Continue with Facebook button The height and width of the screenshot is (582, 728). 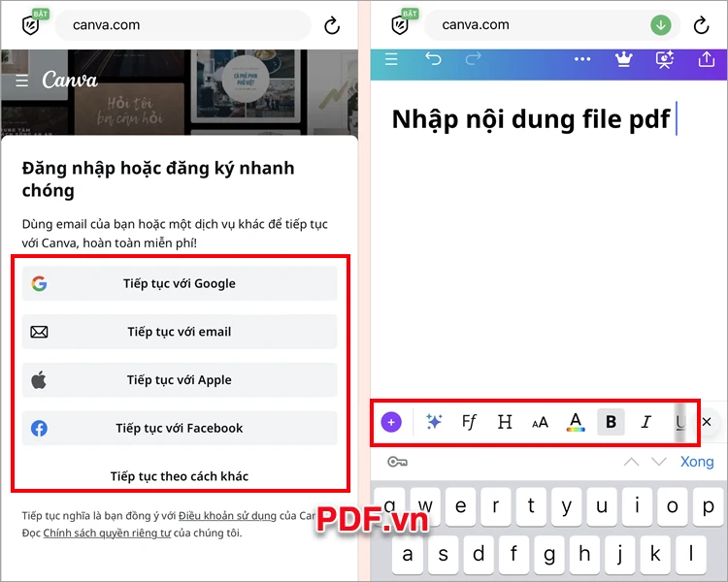click(x=180, y=429)
